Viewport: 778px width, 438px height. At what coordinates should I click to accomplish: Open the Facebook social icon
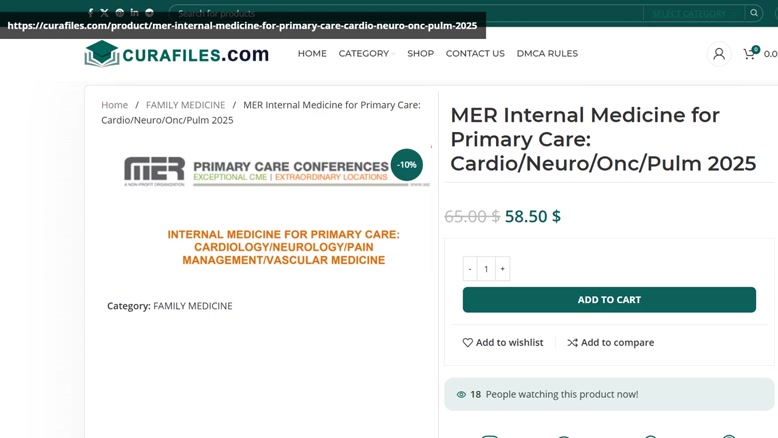tap(90, 13)
